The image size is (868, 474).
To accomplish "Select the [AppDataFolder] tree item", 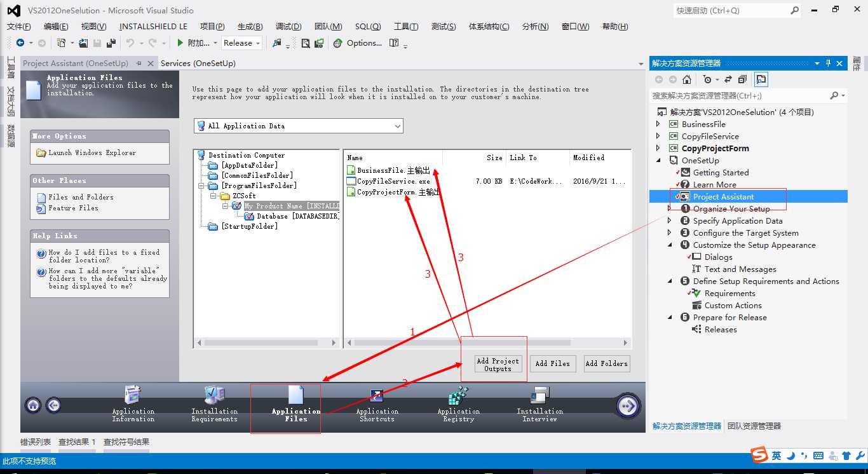I will (249, 165).
